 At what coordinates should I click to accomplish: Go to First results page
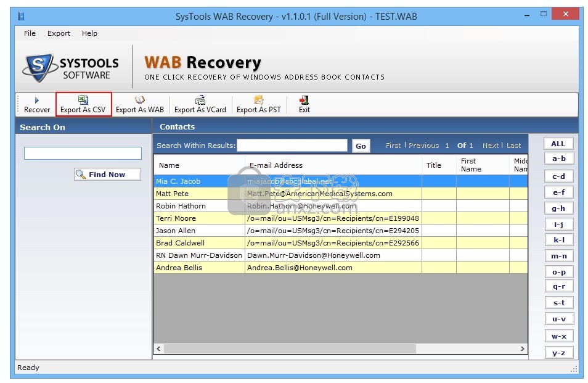click(x=393, y=146)
